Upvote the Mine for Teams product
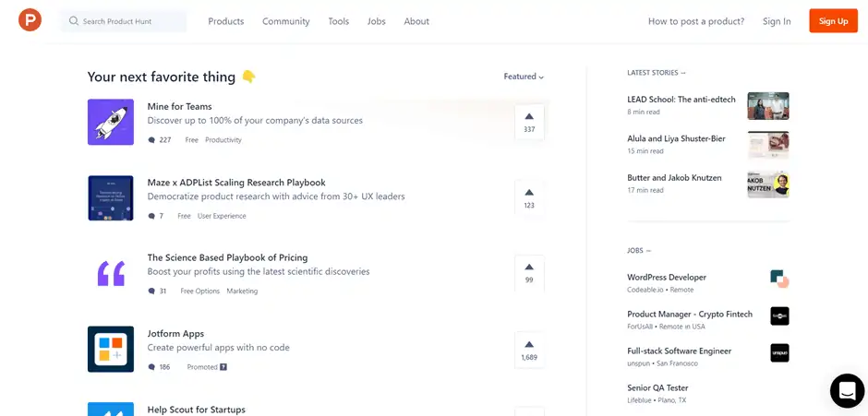This screenshot has height=416, width=868. click(529, 122)
